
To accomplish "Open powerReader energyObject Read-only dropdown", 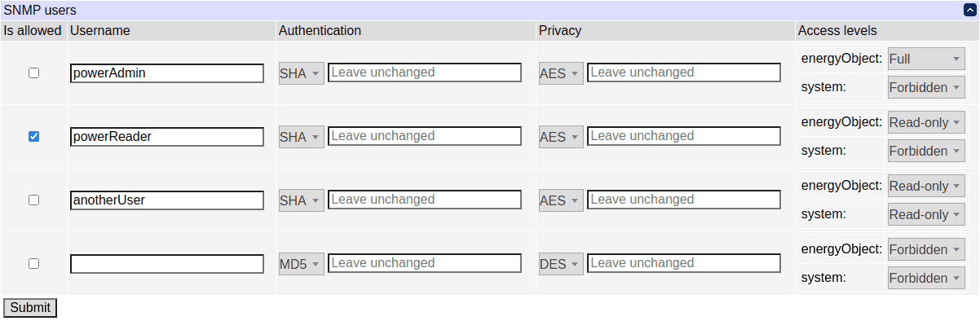I will pyautogui.click(x=926, y=122).
